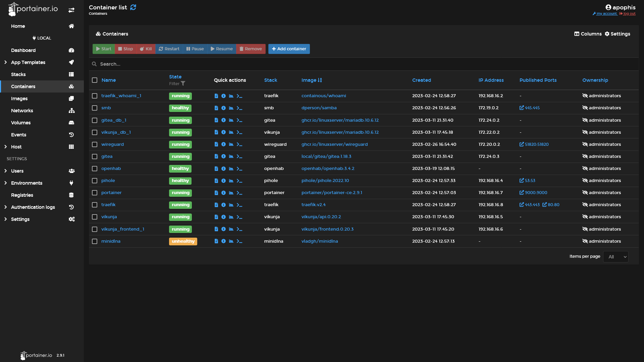Expand App Templates sidebar chevron
The image size is (644, 362).
coord(5,62)
